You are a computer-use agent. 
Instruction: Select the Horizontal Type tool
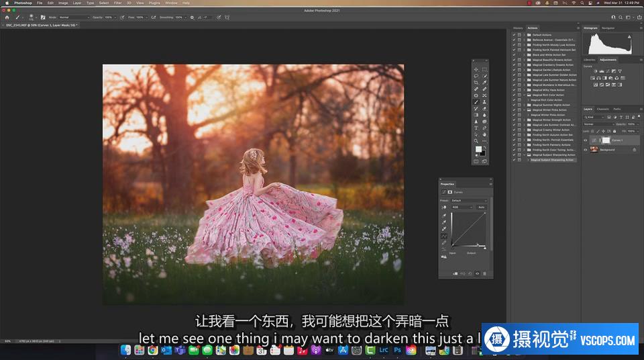pos(476,128)
